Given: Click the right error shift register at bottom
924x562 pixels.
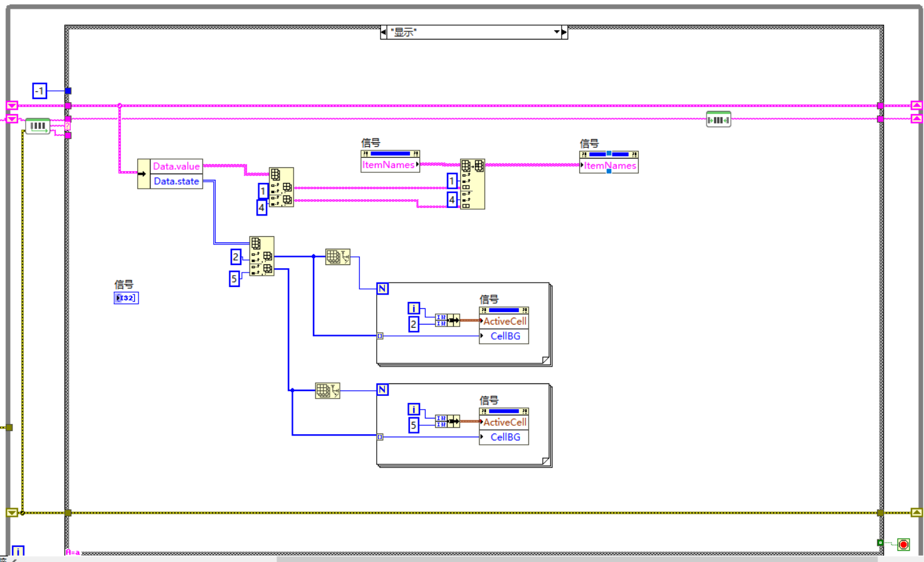Looking at the screenshot, I should click(x=916, y=513).
